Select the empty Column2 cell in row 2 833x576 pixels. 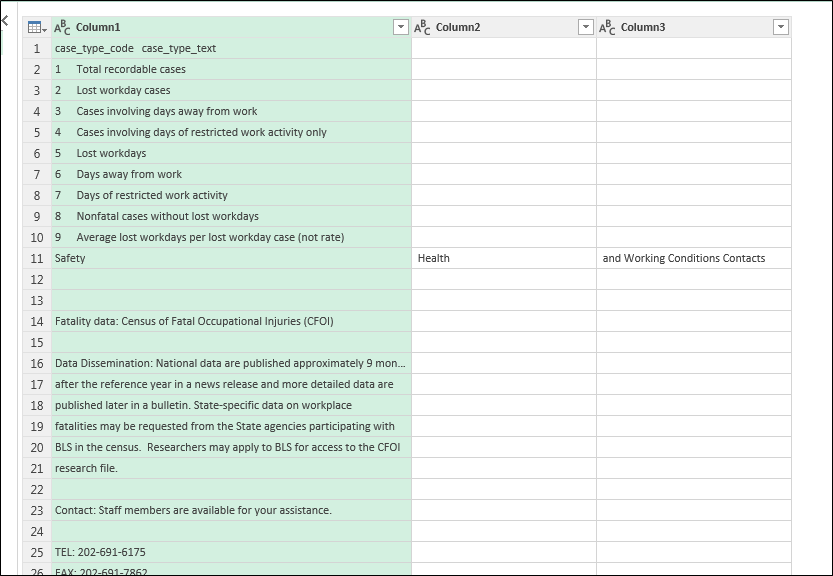click(504, 69)
